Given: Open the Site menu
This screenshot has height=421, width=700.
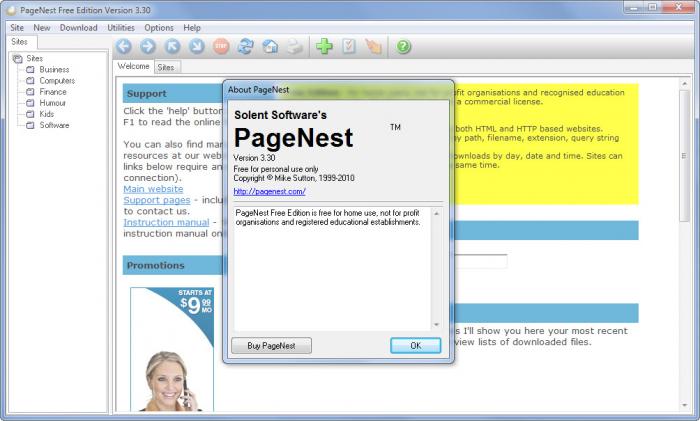Looking at the screenshot, I should (x=17, y=28).
